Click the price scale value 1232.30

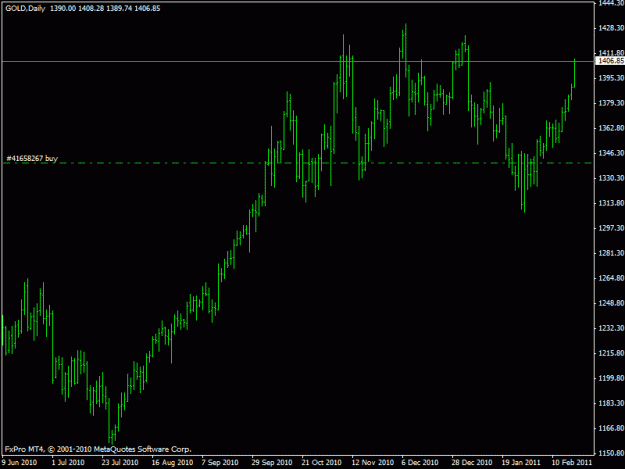[x=611, y=328]
